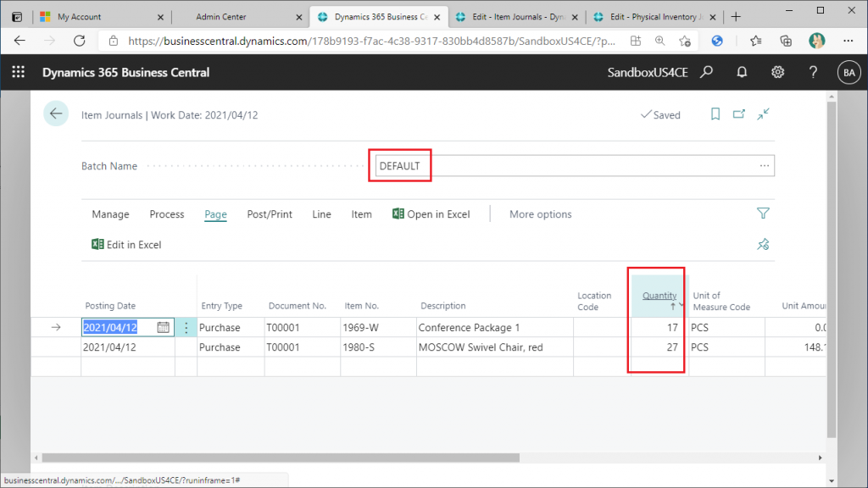Click the page vertical scrollbar

832,269
